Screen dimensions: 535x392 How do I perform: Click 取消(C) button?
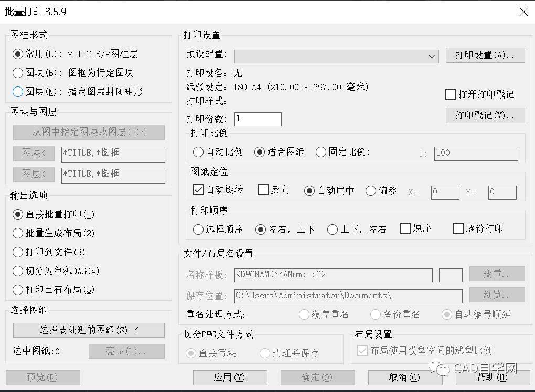pos(405,377)
